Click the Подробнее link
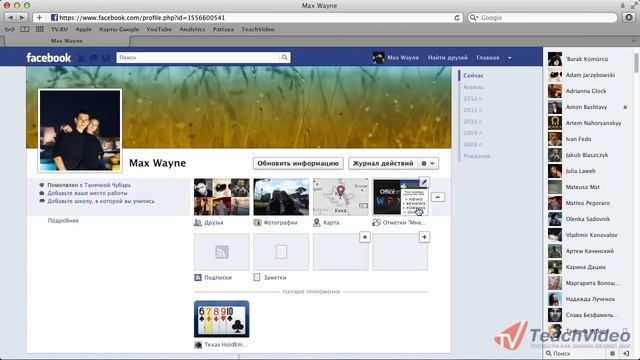 (63, 220)
